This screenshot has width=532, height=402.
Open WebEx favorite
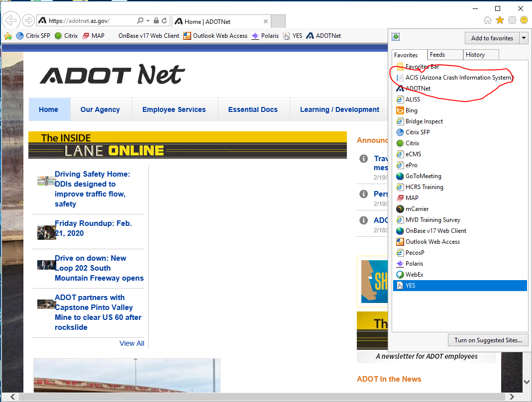[x=460, y=275]
